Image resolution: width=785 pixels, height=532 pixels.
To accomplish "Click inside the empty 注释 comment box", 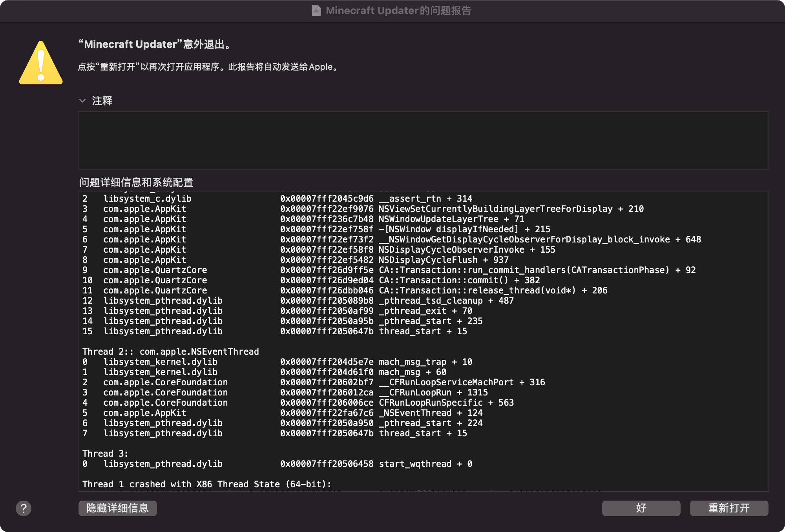I will pyautogui.click(x=423, y=140).
